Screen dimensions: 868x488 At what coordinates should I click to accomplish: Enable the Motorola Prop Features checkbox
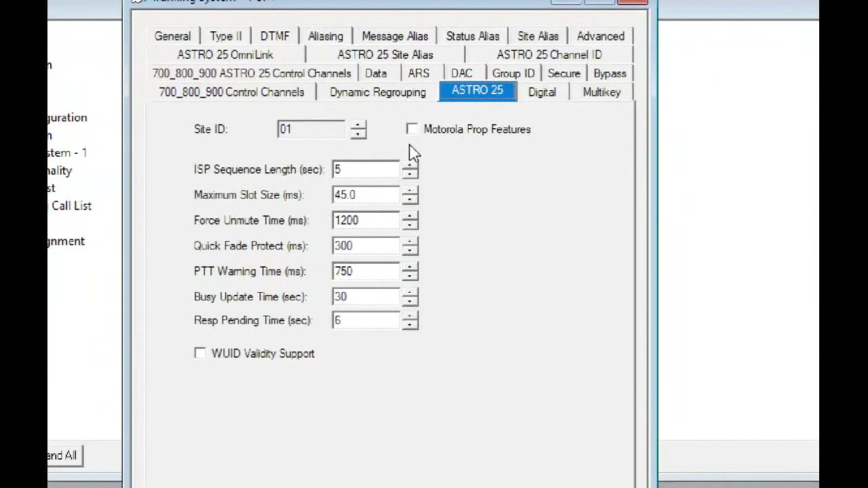(412, 129)
